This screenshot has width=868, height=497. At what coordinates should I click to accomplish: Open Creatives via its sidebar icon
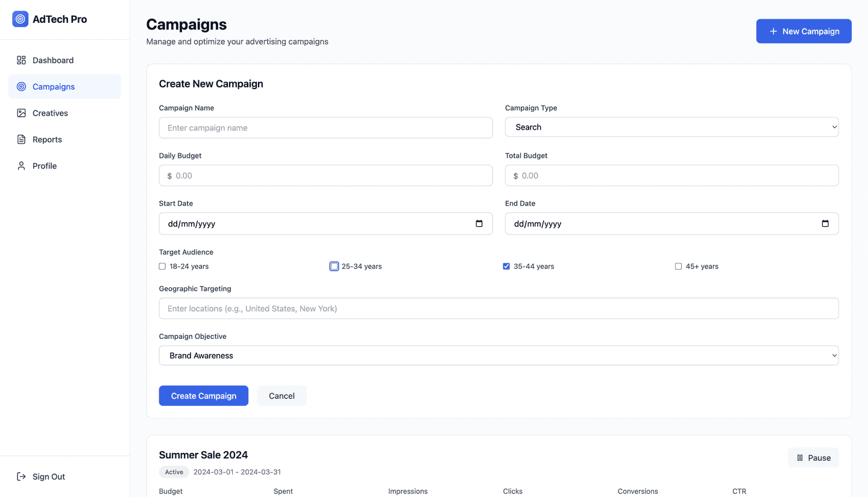(20, 113)
